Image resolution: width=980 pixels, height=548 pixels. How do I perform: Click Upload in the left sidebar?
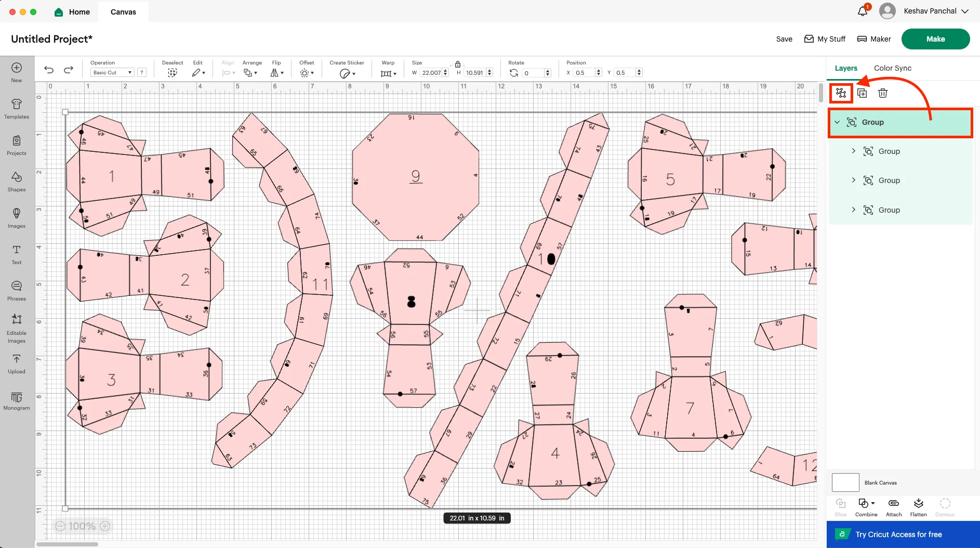17,364
